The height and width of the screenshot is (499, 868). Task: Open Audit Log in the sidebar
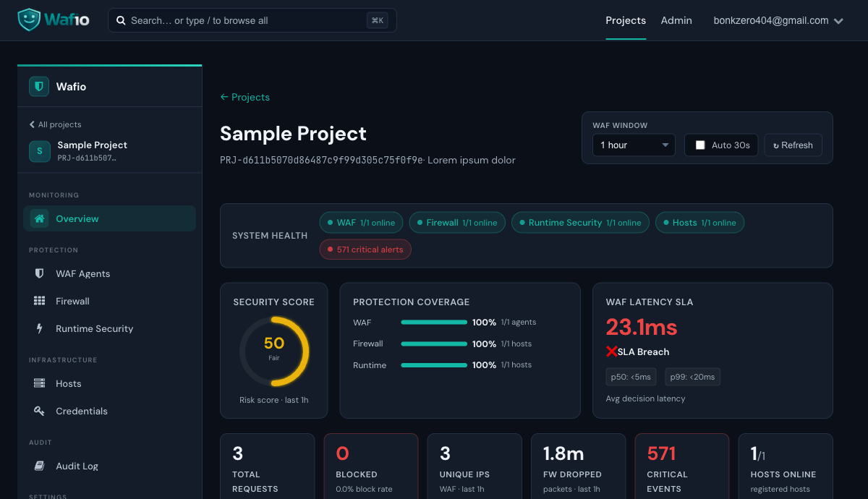109,466
